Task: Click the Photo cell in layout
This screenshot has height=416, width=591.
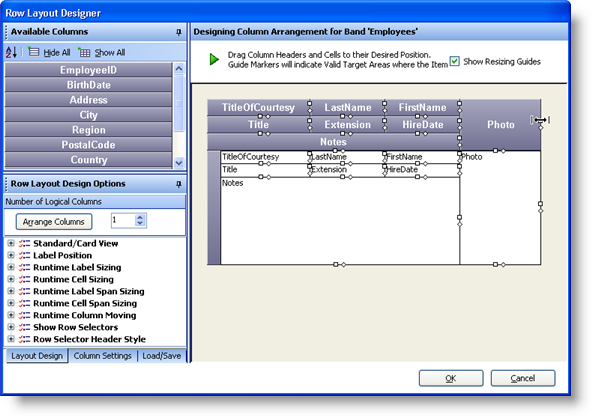Action: pos(500,208)
